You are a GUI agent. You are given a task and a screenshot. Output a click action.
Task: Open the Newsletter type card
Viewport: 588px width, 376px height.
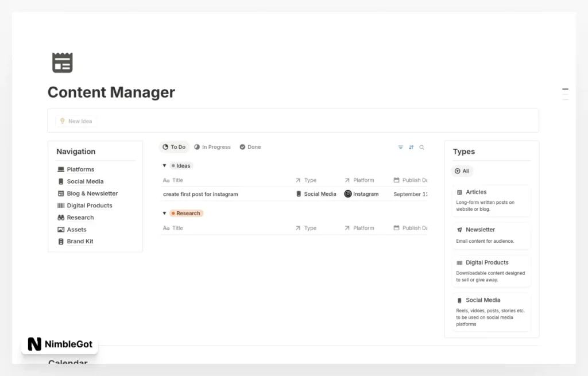click(492, 235)
